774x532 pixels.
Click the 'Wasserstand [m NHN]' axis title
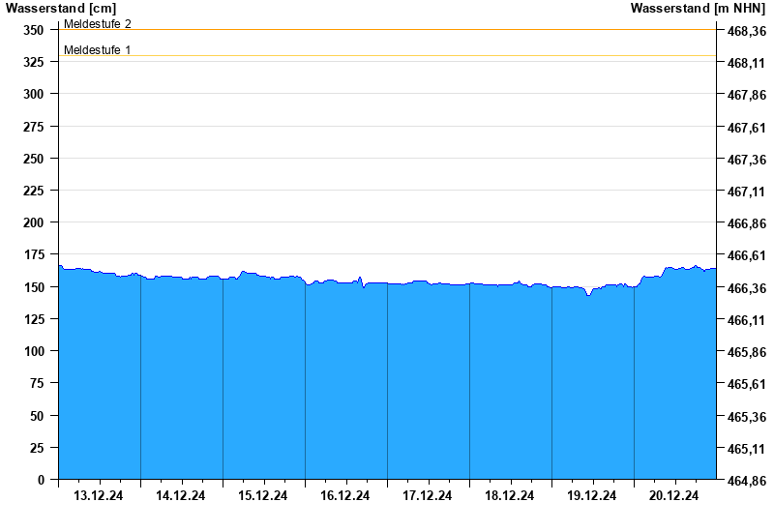point(698,9)
